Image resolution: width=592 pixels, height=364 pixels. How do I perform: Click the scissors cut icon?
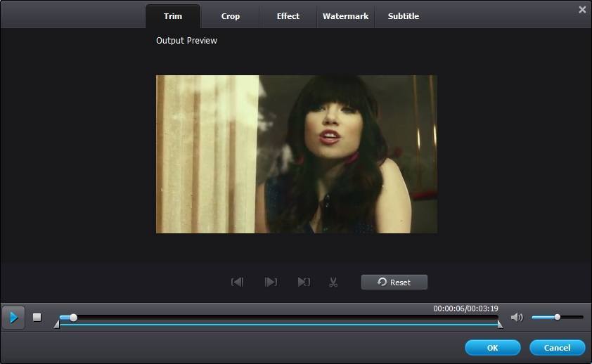coord(333,282)
